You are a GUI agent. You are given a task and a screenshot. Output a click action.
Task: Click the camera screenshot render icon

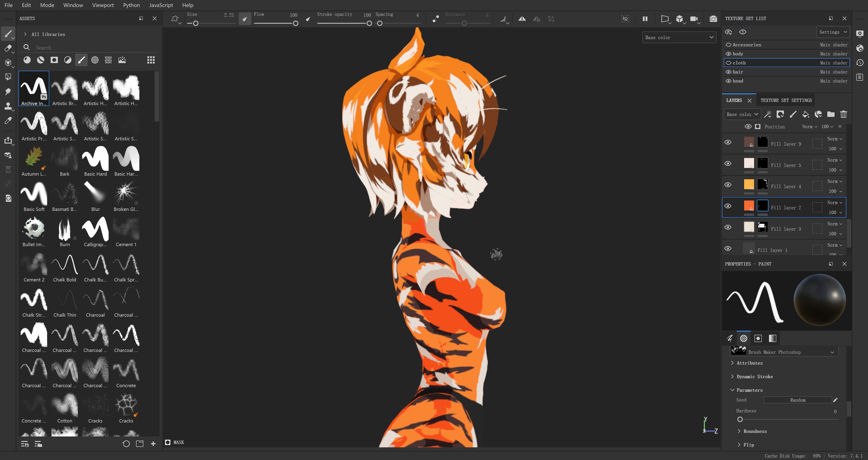click(713, 19)
